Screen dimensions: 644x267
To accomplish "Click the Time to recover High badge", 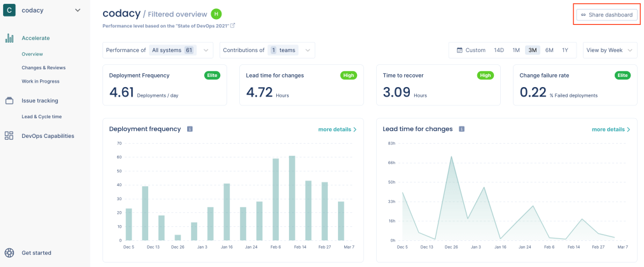I will [x=486, y=76].
